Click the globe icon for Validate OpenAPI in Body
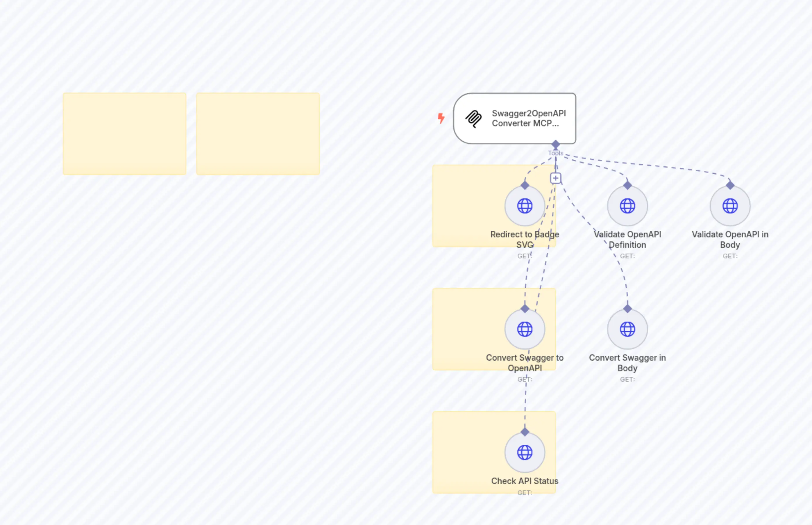 730,206
